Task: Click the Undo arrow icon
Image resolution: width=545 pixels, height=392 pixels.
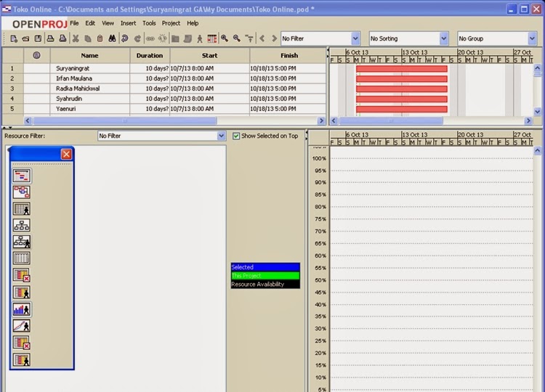Action: [125, 38]
